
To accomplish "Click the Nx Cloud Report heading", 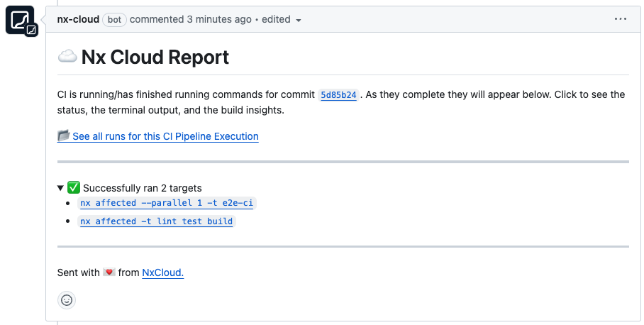I will [155, 57].
